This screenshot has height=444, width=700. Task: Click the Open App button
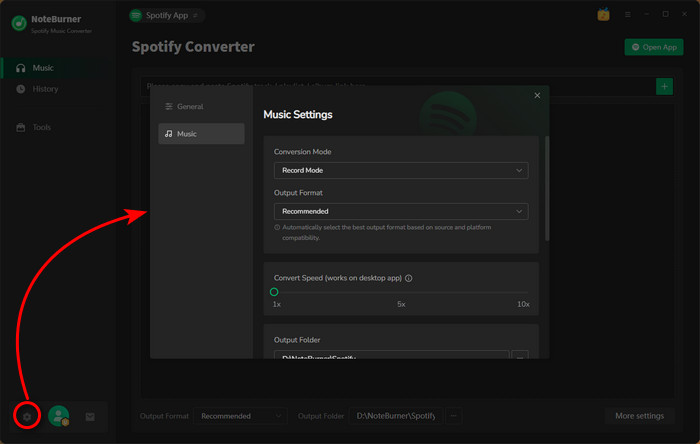pyautogui.click(x=654, y=47)
